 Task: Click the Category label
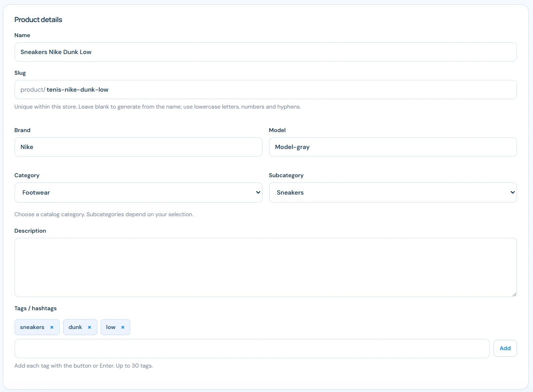[x=27, y=175]
